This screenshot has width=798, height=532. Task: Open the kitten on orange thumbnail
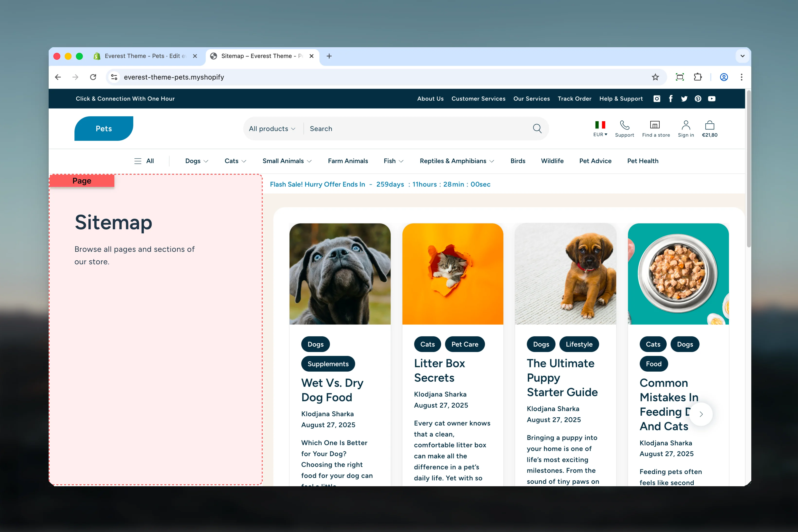[453, 274]
